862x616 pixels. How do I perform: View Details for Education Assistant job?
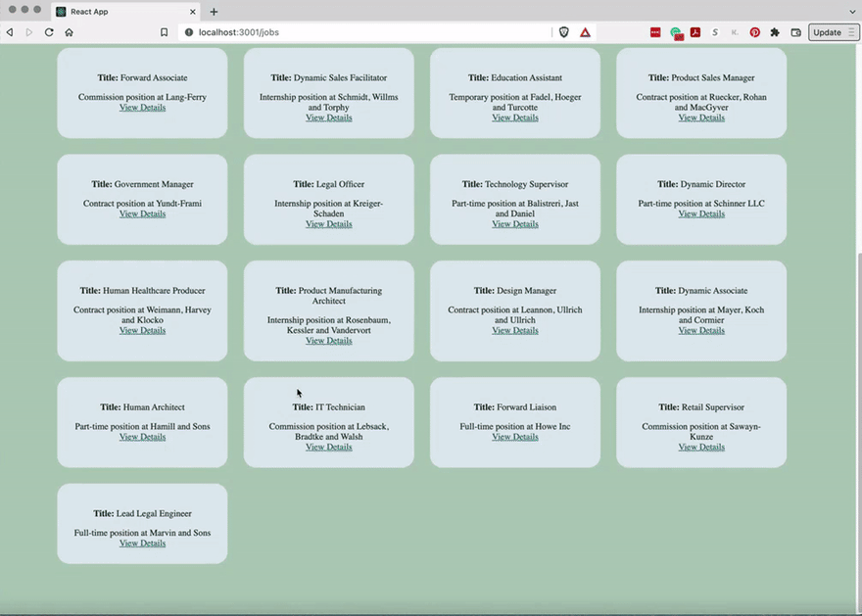tap(515, 118)
